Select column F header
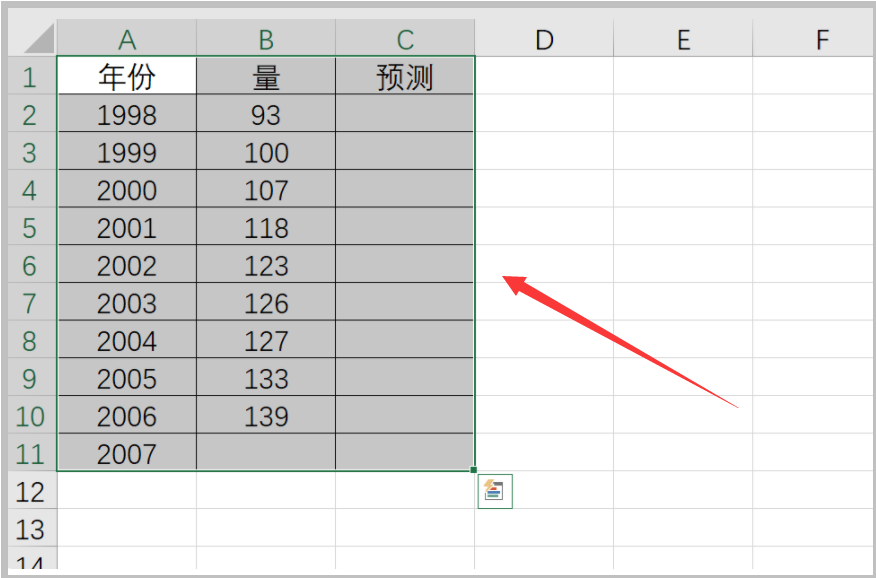The image size is (876, 578). pyautogui.click(x=815, y=39)
